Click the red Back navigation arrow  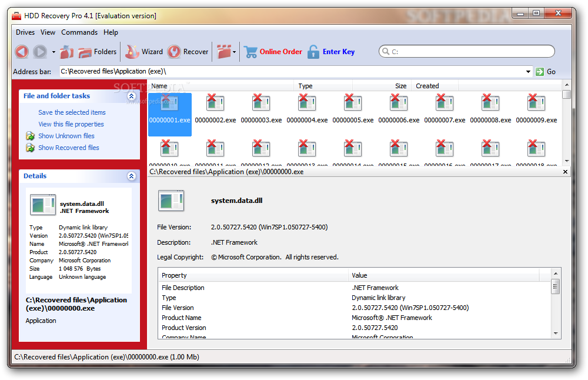22,52
